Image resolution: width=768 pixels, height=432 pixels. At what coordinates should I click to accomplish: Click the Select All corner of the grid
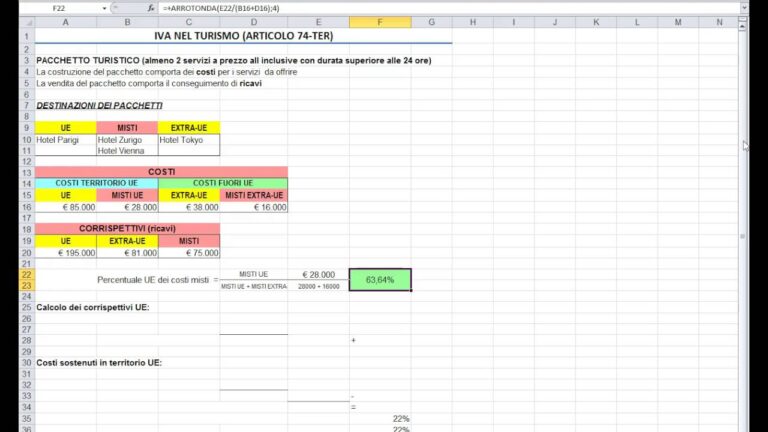pyautogui.click(x=27, y=23)
